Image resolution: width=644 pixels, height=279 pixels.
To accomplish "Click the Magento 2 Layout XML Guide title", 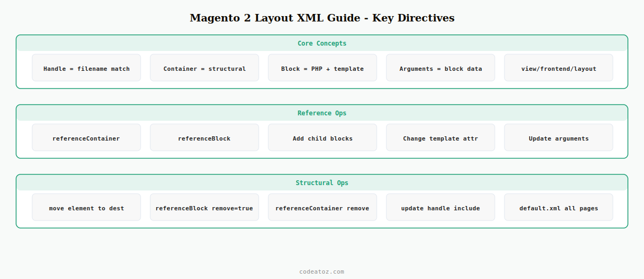I will [x=322, y=18].
